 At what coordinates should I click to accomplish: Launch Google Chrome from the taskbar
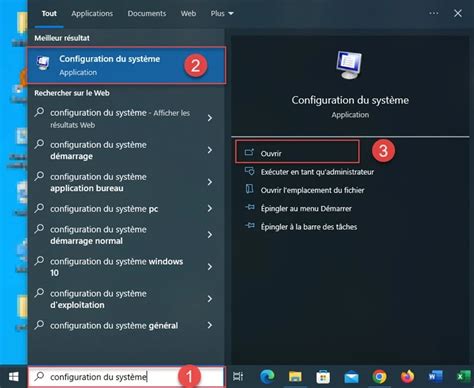click(379, 377)
